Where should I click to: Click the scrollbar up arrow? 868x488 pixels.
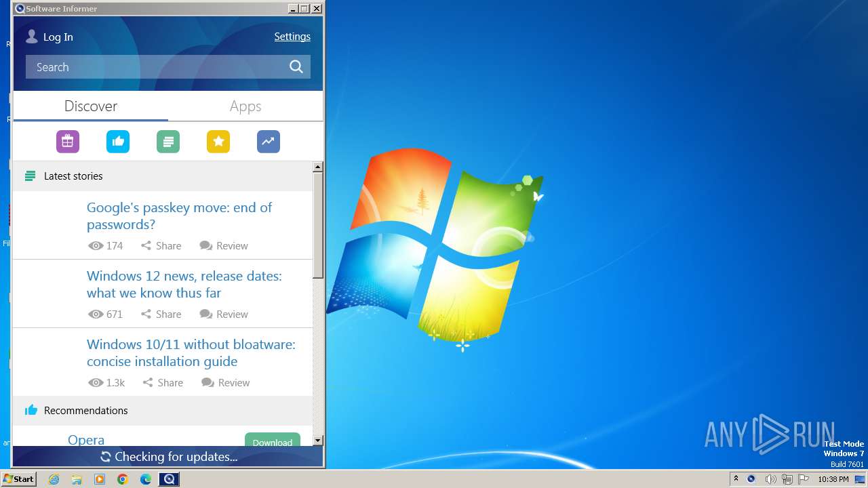pyautogui.click(x=318, y=167)
